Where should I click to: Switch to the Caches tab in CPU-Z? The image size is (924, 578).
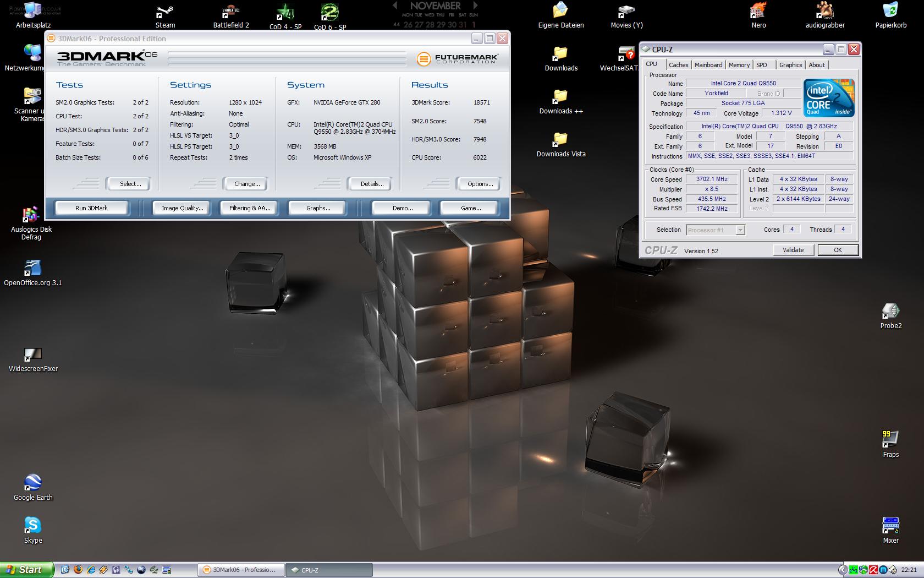678,65
